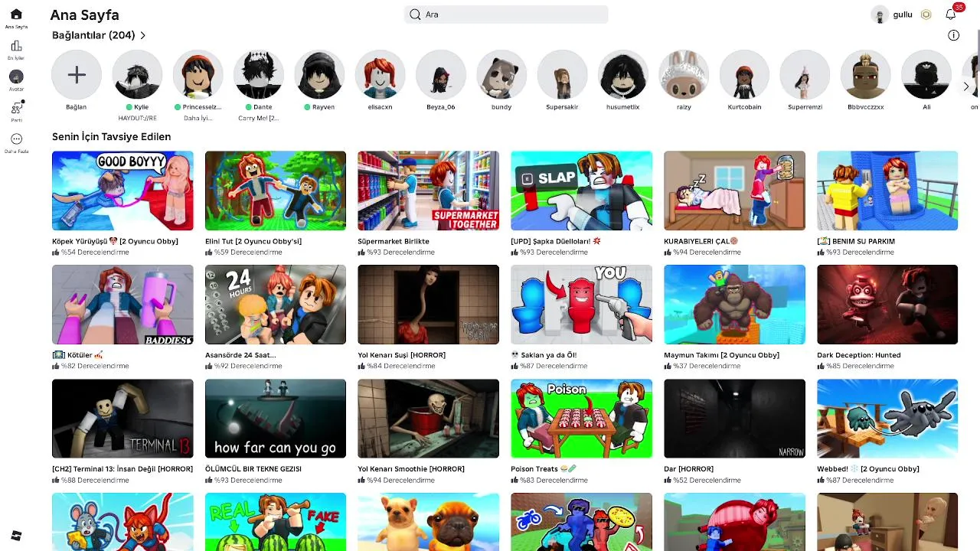Open Yol Kenarı Smoothie horror thumbnail
980x551 pixels.
(429, 419)
